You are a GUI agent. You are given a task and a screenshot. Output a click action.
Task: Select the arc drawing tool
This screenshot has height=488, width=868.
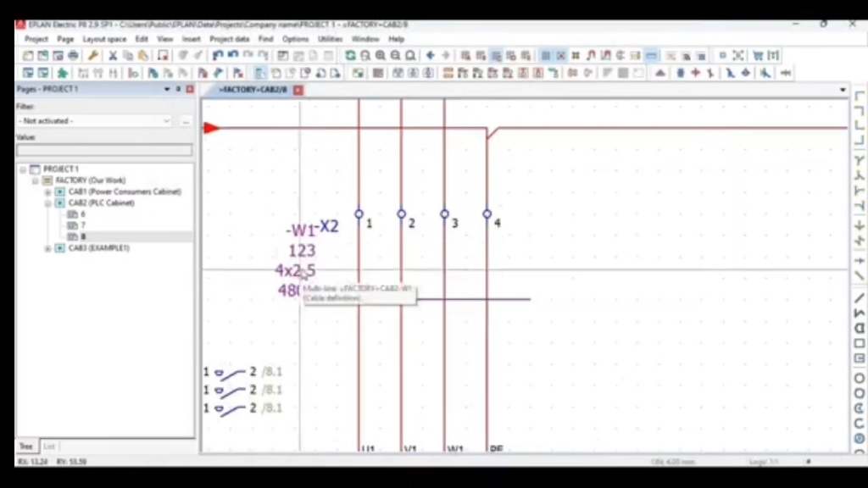[860, 424]
